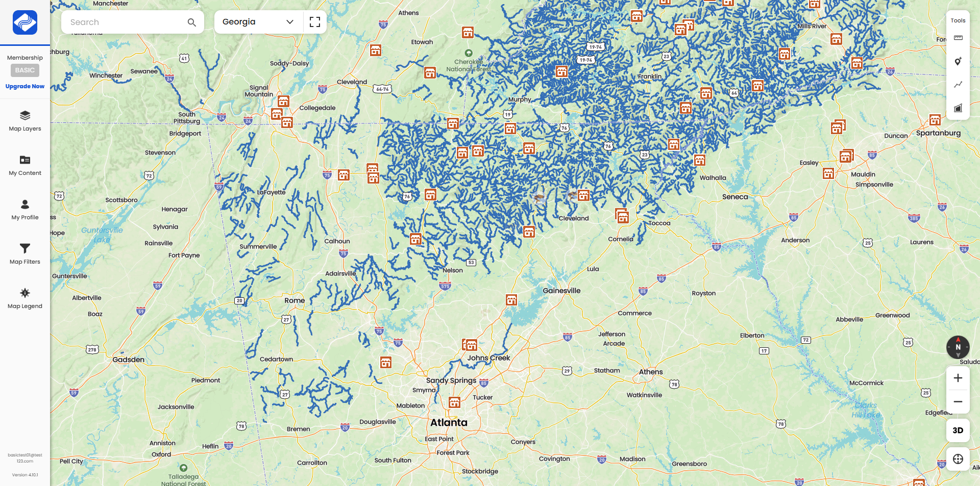Click the TroutRoutes logo
980x486 pixels.
24,22
